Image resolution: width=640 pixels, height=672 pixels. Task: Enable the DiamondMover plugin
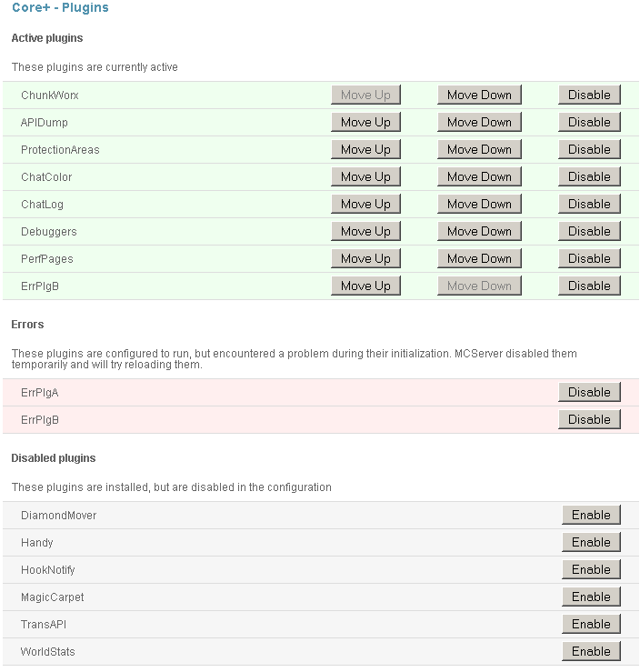coord(591,515)
